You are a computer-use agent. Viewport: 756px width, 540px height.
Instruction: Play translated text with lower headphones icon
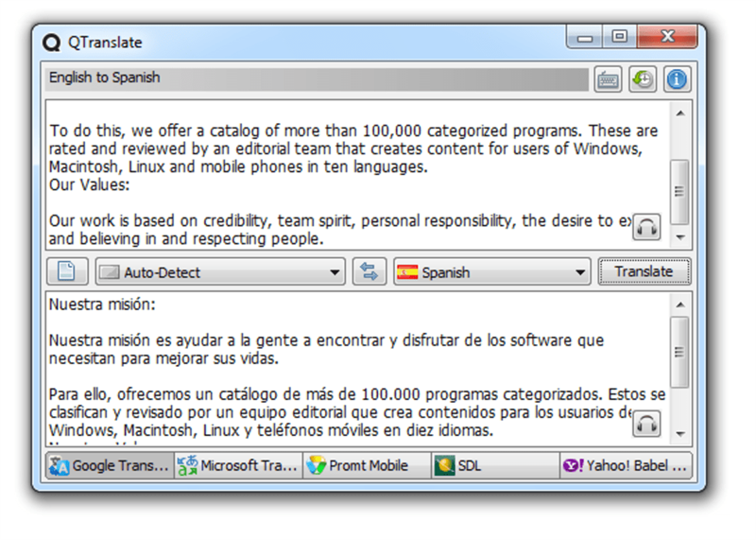[x=646, y=423]
